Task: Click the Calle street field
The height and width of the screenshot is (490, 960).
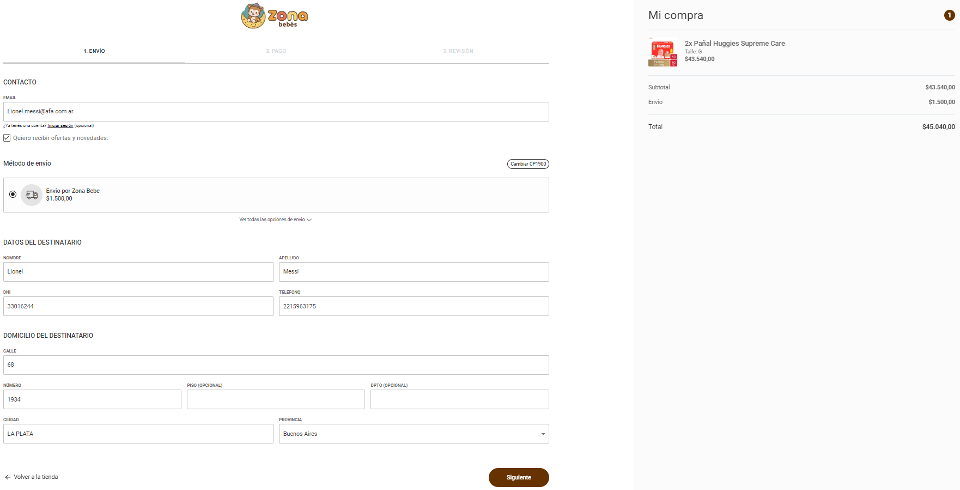Action: pyautogui.click(x=276, y=364)
